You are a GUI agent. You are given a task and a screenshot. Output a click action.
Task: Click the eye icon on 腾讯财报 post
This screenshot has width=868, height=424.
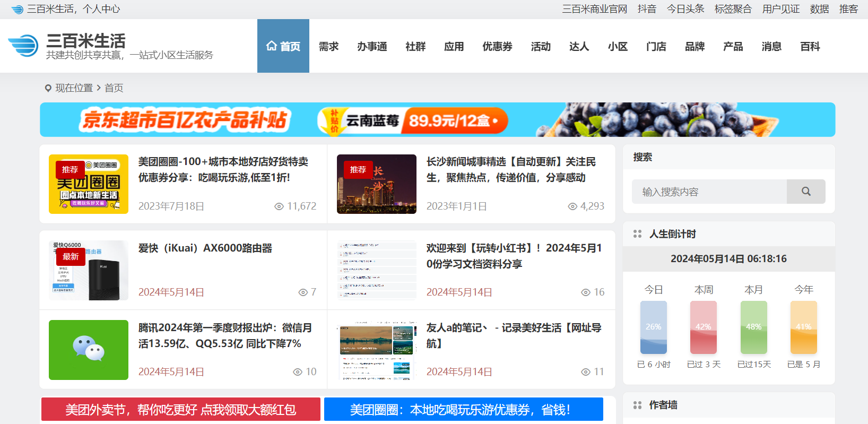pyautogui.click(x=298, y=372)
